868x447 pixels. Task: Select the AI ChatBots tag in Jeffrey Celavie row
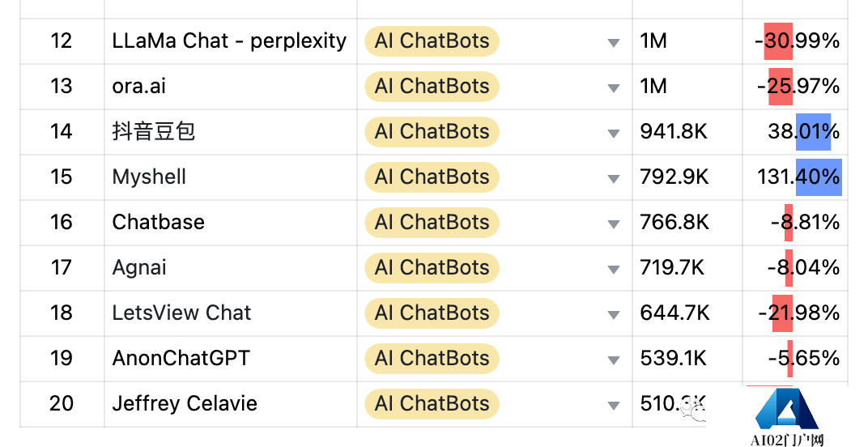click(x=432, y=404)
